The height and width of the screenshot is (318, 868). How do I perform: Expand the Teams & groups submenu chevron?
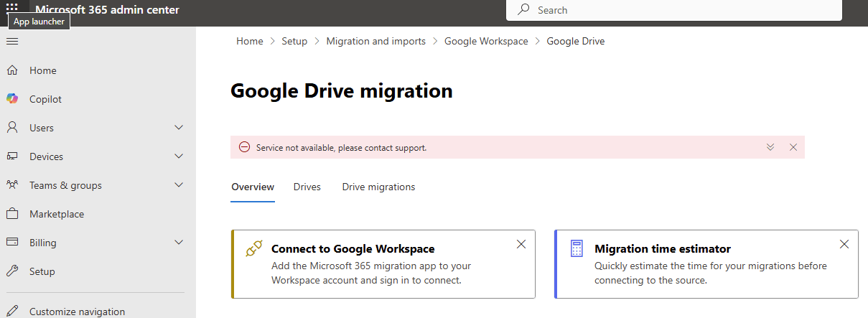click(x=179, y=185)
